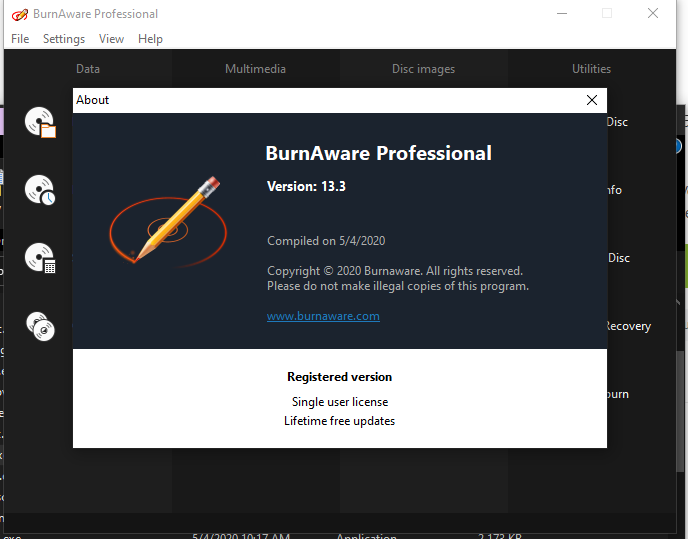
Task: Open the File menu
Action: (20, 39)
